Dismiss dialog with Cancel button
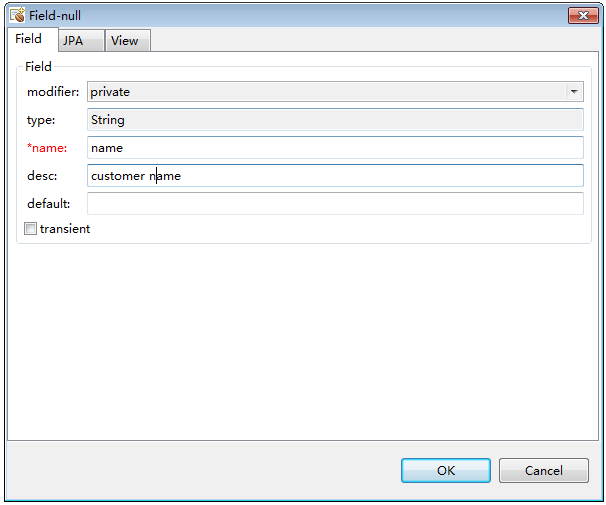Viewport: 606px width, 505px height. click(x=543, y=471)
